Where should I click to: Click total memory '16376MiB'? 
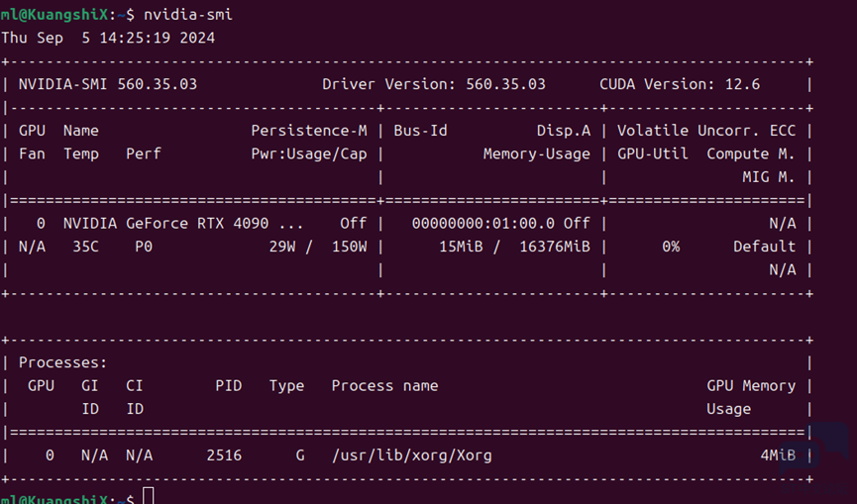(x=555, y=247)
